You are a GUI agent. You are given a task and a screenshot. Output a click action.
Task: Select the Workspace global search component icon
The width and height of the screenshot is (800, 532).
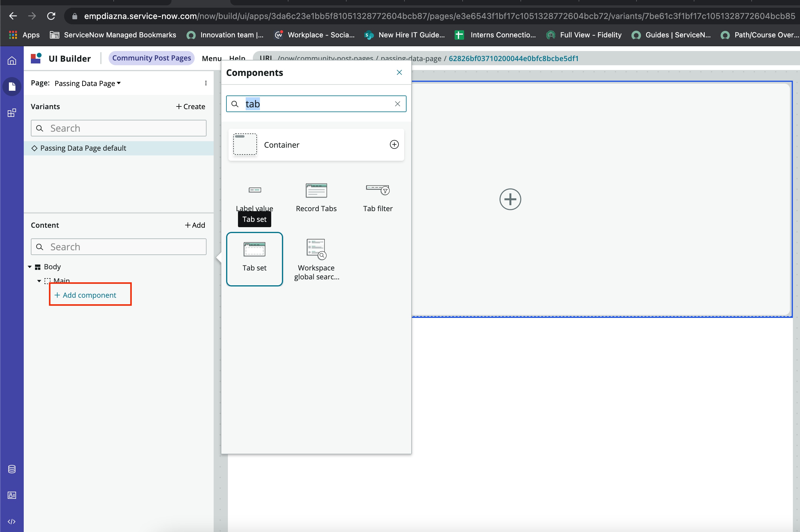(316, 249)
